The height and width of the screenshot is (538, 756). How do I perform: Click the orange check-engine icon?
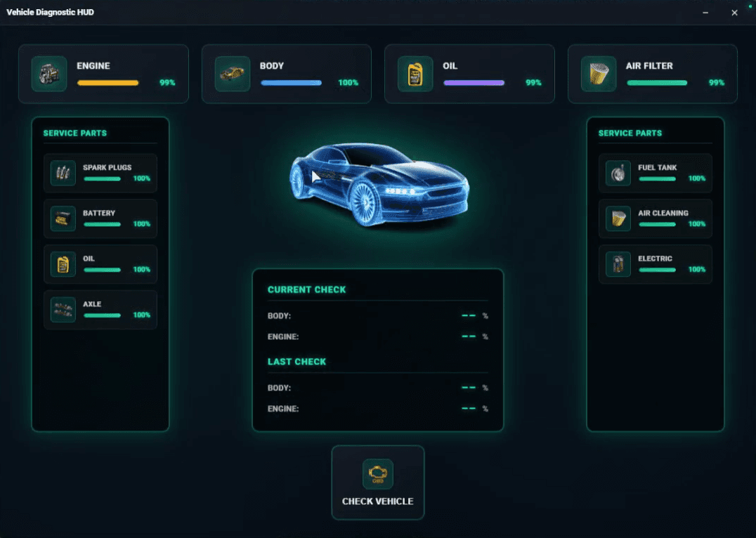(x=378, y=474)
